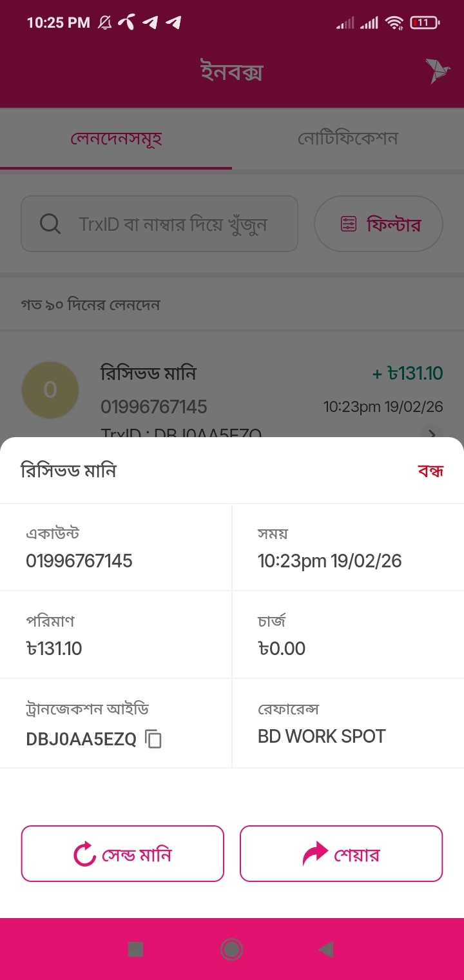Tap the শেয়ার button
The image size is (464, 980).
tap(342, 854)
